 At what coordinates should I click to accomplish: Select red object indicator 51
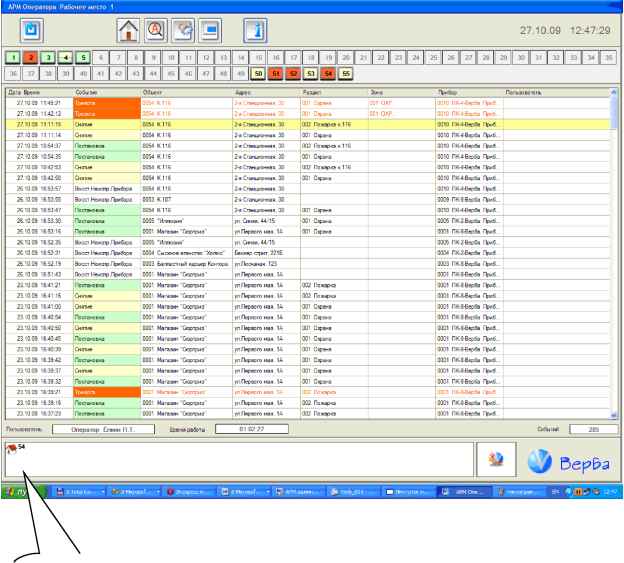(276, 74)
